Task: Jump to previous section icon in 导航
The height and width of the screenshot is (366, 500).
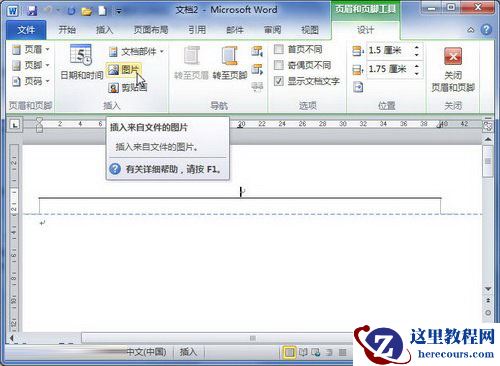Action: point(257,51)
